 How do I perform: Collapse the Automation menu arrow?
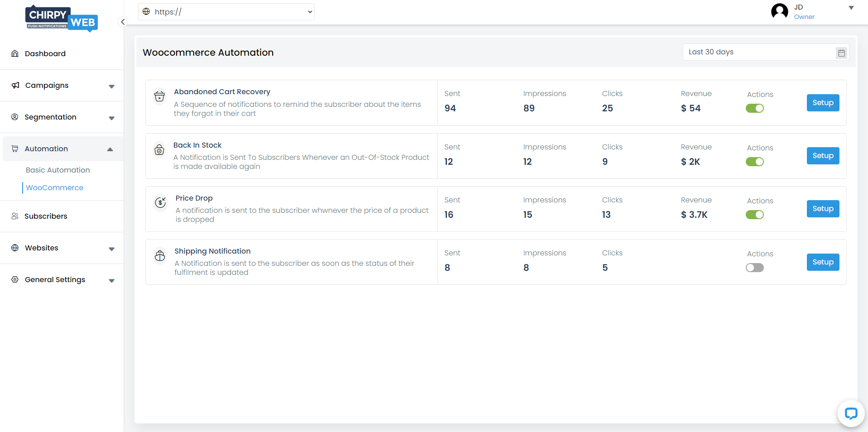(x=110, y=149)
